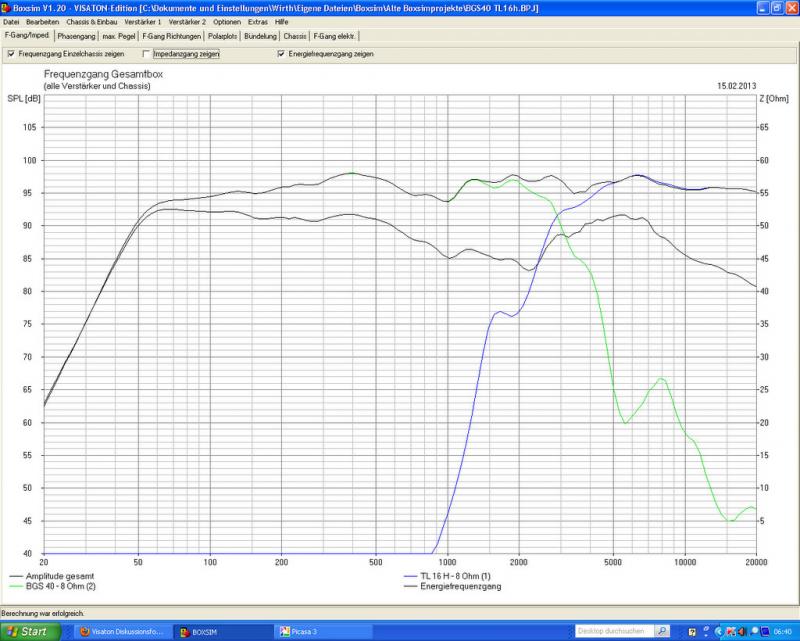
Task: Open the Chassis & Einbau menu
Action: (x=92, y=21)
